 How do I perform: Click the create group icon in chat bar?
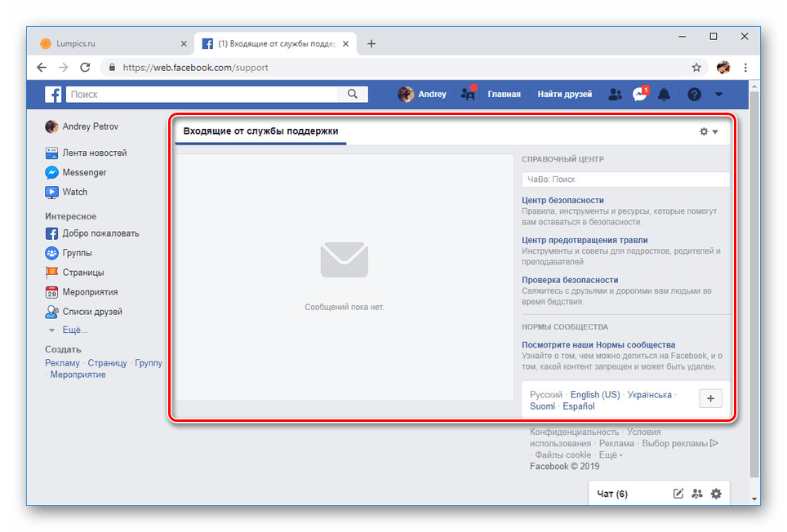point(697,494)
